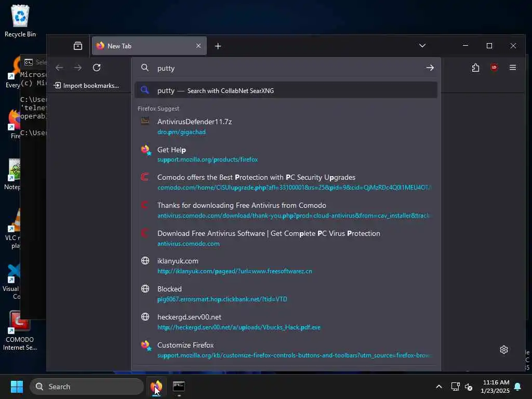The width and height of the screenshot is (532, 399).
Task: Open COMODO Internet Security desktop icon
Action: 20,331
